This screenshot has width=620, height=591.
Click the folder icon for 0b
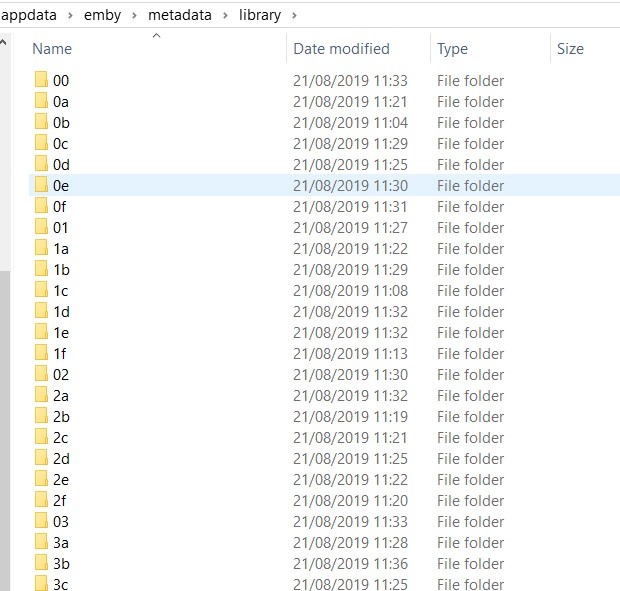[x=41, y=121]
